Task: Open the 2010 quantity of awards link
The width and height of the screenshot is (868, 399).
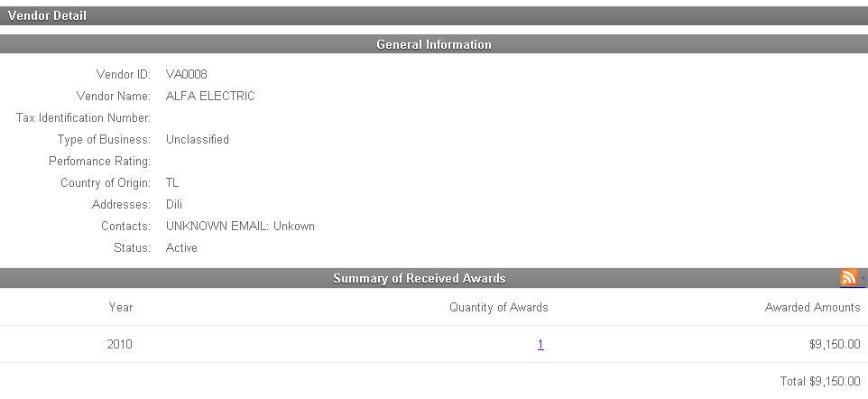Action: [x=540, y=345]
